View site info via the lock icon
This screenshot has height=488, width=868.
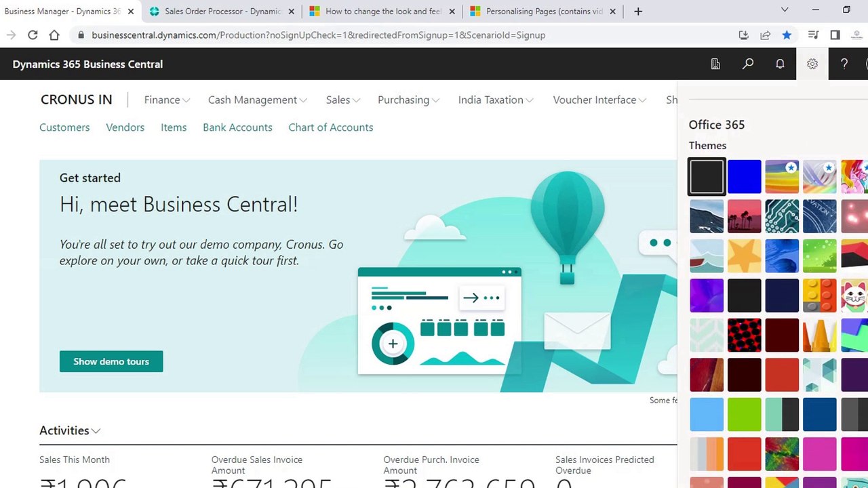click(81, 35)
